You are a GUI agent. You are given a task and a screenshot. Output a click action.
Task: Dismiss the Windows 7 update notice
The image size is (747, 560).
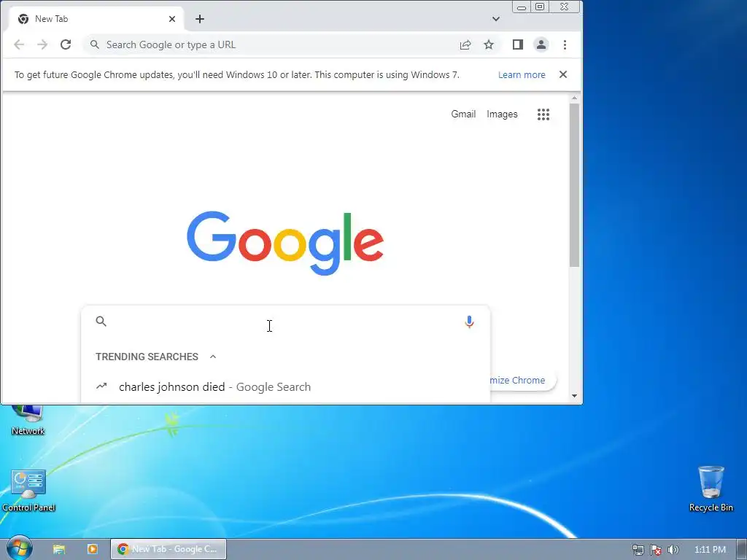click(x=563, y=74)
